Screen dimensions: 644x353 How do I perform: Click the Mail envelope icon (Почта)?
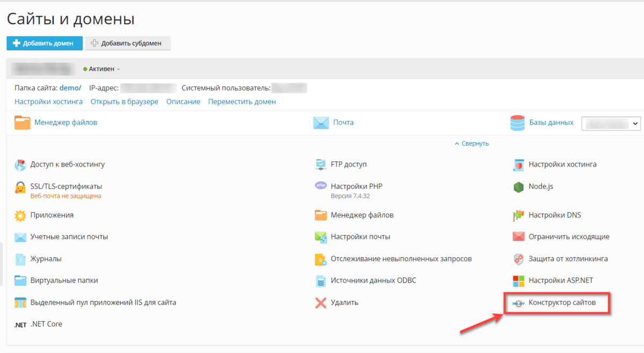321,123
